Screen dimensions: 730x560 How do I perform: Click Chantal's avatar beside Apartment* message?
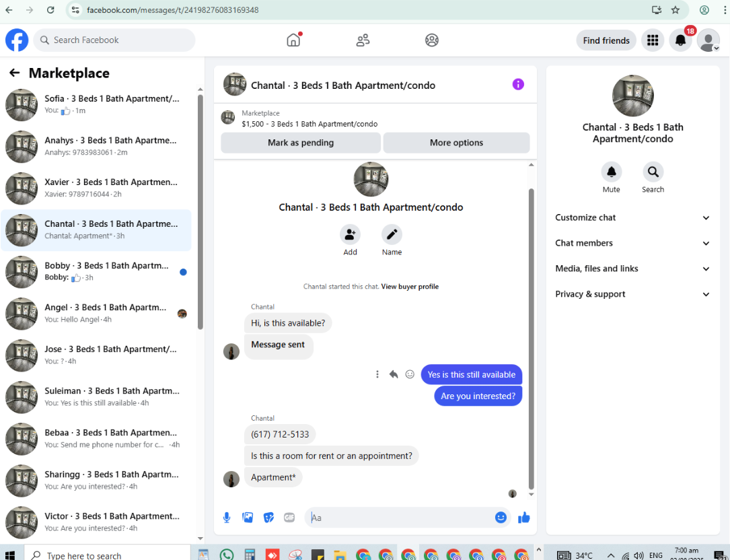[x=231, y=479]
